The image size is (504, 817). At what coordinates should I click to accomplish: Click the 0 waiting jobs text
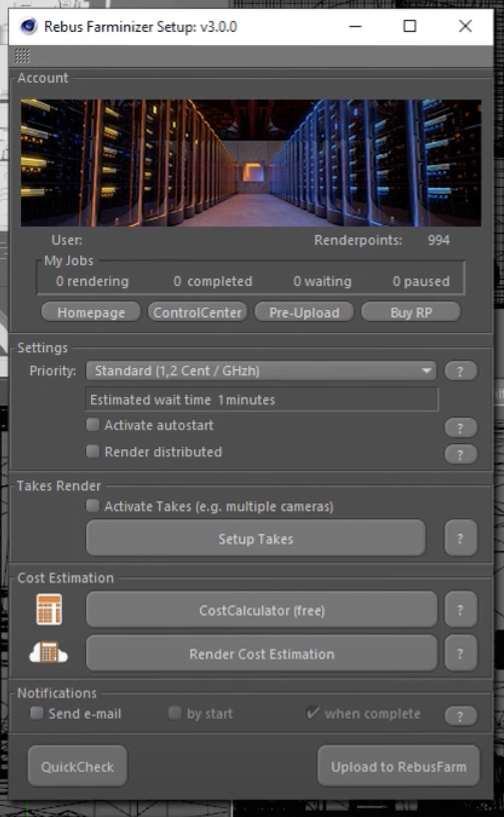pos(323,282)
